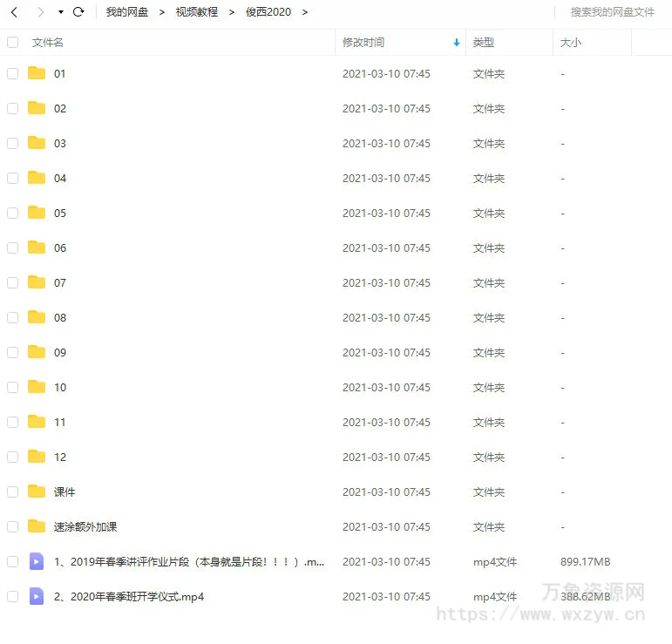Refresh the file list
This screenshot has width=672, height=644.
78,12
